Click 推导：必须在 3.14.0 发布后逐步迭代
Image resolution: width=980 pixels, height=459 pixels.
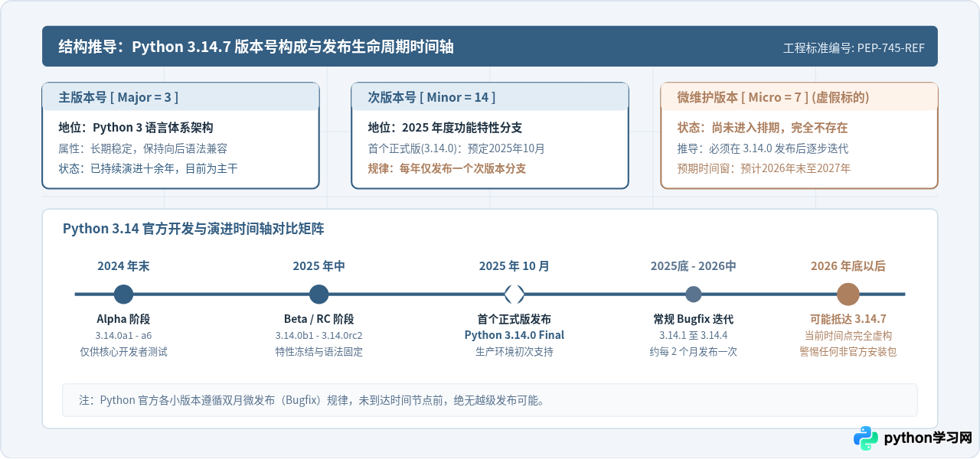pyautogui.click(x=763, y=148)
